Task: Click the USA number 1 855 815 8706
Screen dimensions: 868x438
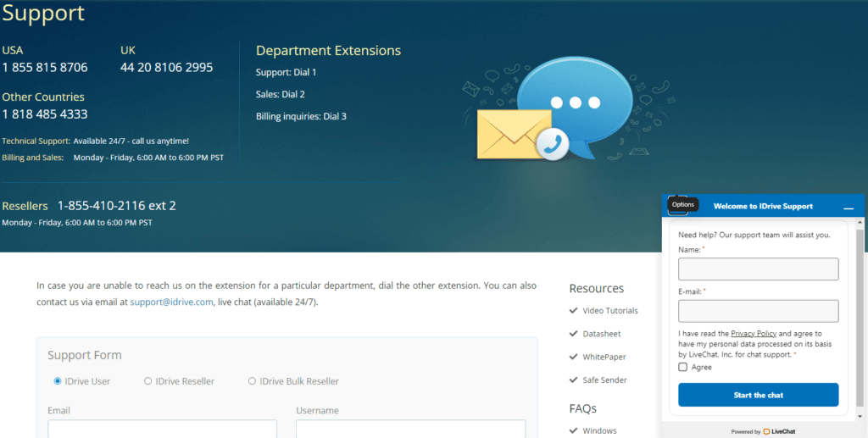Action: point(45,68)
